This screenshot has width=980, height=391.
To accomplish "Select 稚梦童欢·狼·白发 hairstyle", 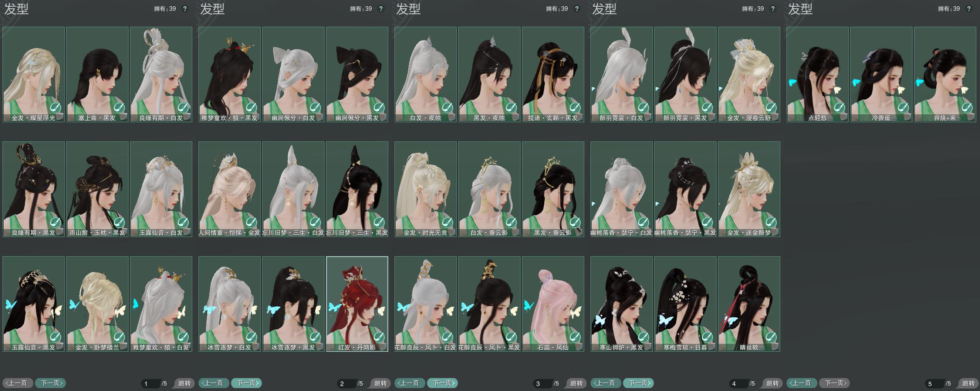I will [161, 304].
